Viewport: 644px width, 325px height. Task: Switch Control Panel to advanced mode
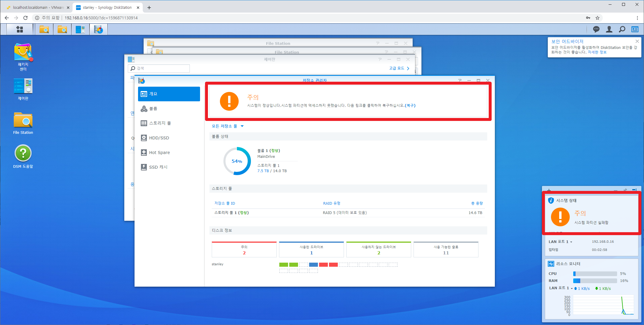point(399,68)
